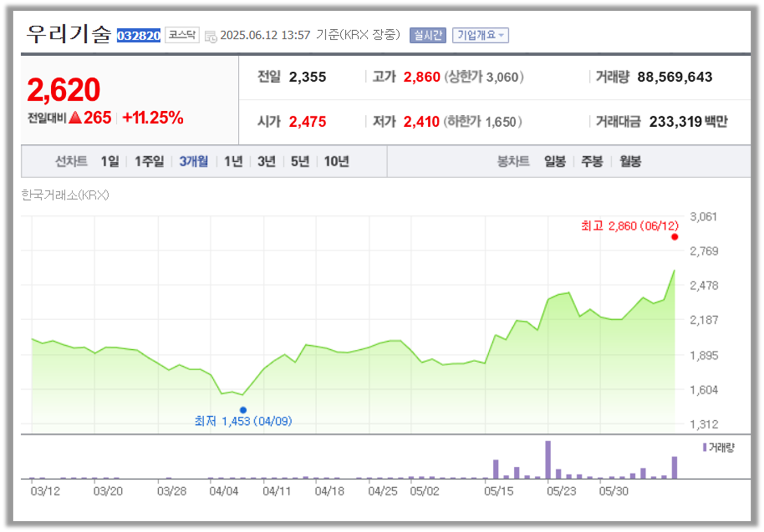
Task: Click the 전일 value 2,355
Action: tap(307, 77)
